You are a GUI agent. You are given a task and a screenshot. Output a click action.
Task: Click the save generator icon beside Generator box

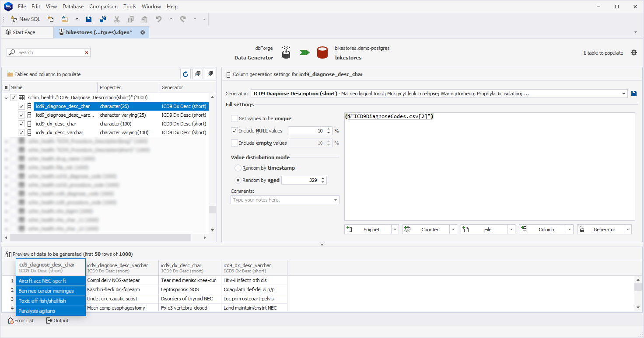click(x=634, y=94)
